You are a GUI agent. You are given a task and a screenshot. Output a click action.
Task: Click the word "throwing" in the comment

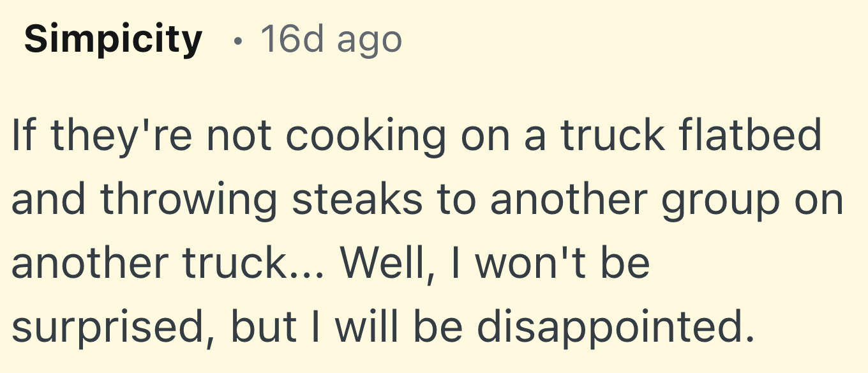(189, 199)
